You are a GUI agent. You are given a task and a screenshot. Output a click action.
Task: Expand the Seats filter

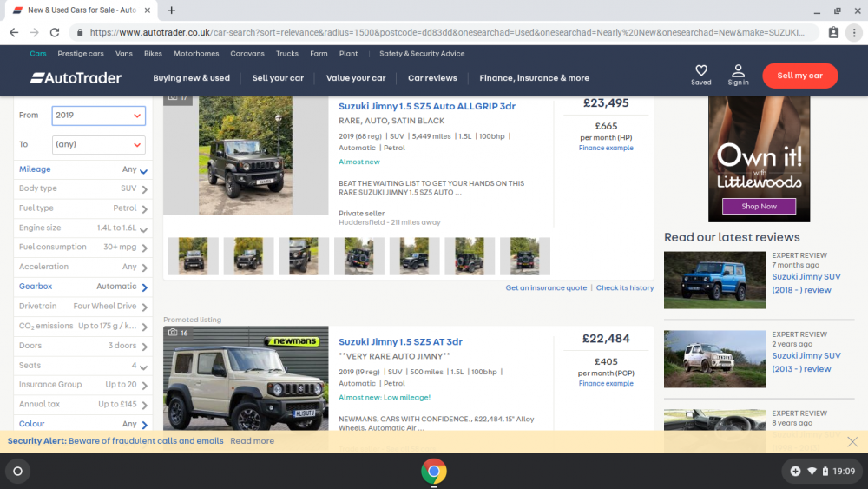(83, 366)
